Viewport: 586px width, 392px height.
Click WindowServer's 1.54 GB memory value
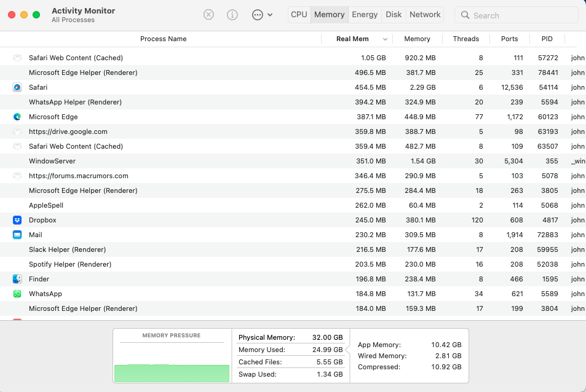(x=423, y=161)
